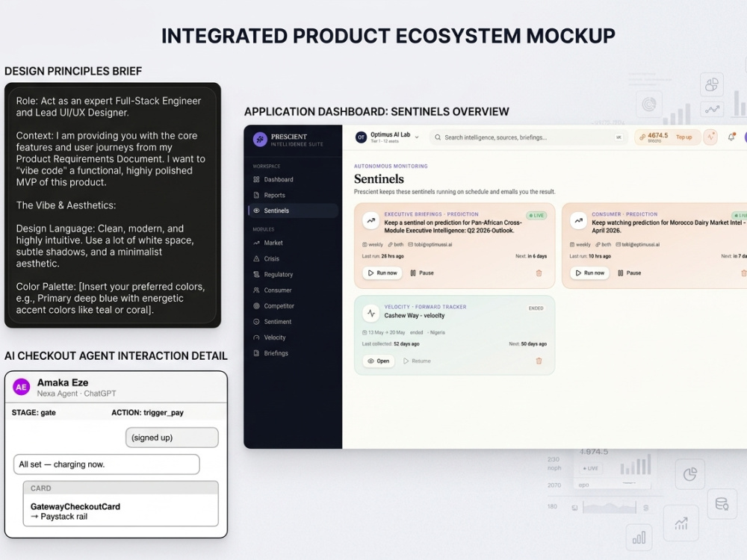The width and height of the screenshot is (747, 560).
Task: Open the Cashew Way velocity sentinel
Action: pos(379,361)
